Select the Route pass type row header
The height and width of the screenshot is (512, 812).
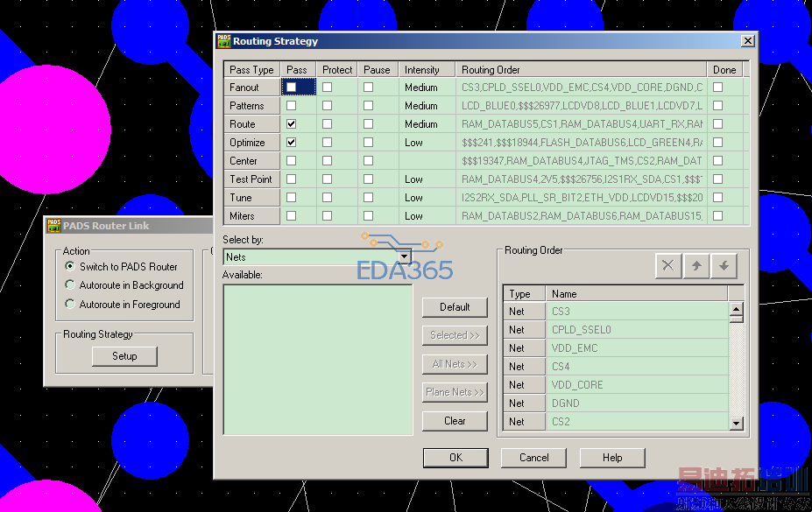click(252, 124)
